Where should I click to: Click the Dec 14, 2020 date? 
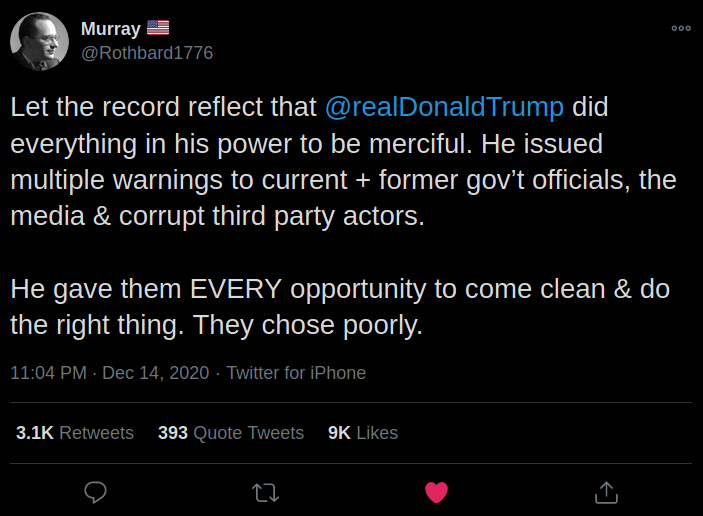pyautogui.click(x=155, y=373)
